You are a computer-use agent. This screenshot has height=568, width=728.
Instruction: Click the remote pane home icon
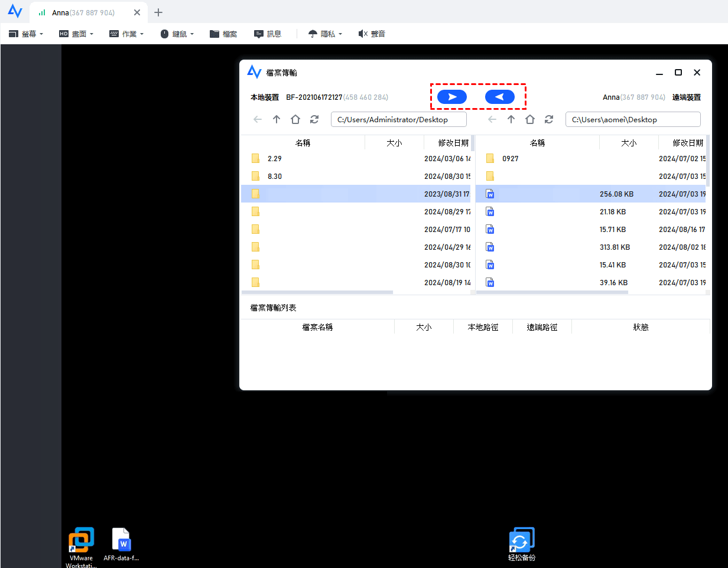(x=530, y=119)
